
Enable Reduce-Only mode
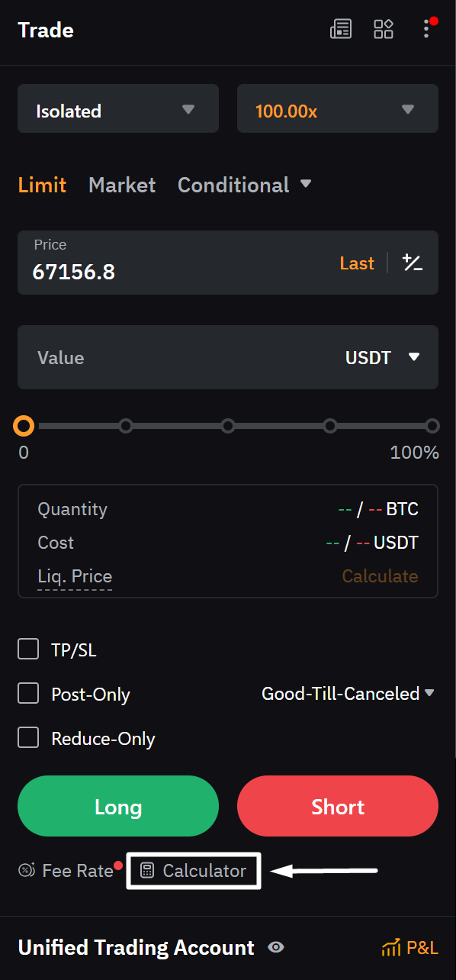point(28,737)
